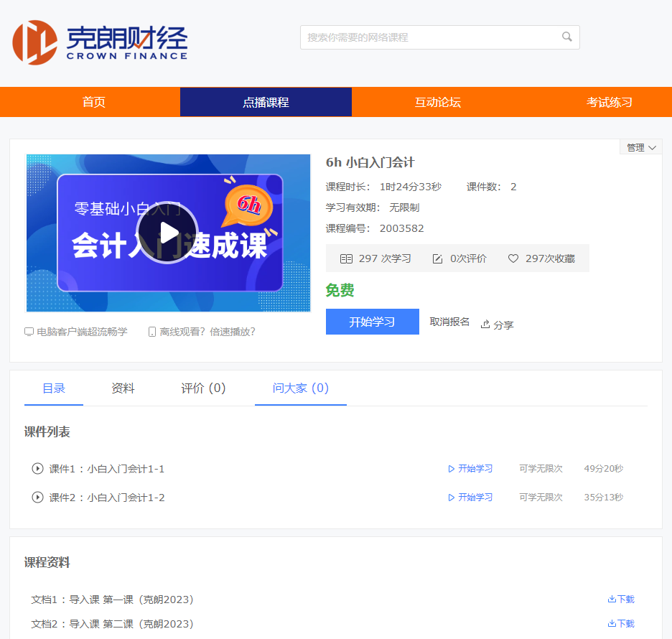Click the 297次收藏 text
The image size is (672, 639).
click(550, 258)
